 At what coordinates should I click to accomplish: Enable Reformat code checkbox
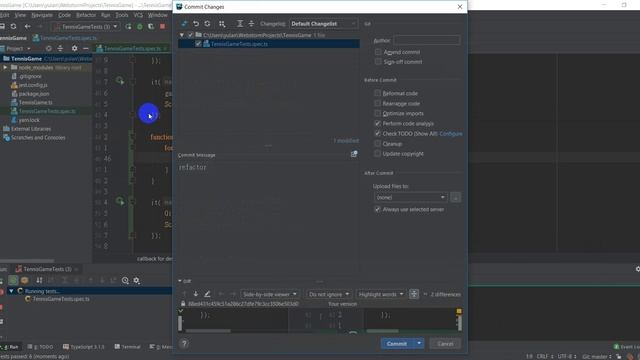[x=378, y=93]
